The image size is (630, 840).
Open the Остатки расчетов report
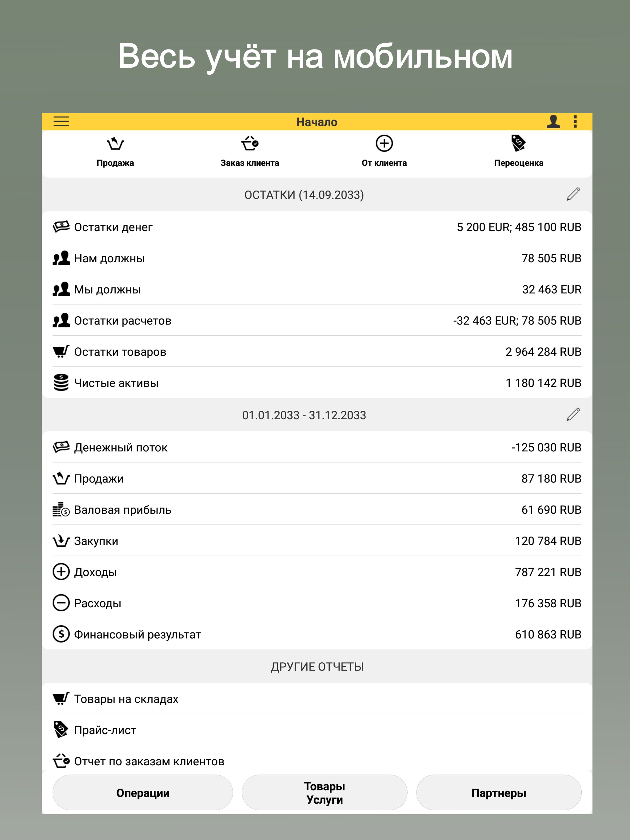point(317,320)
